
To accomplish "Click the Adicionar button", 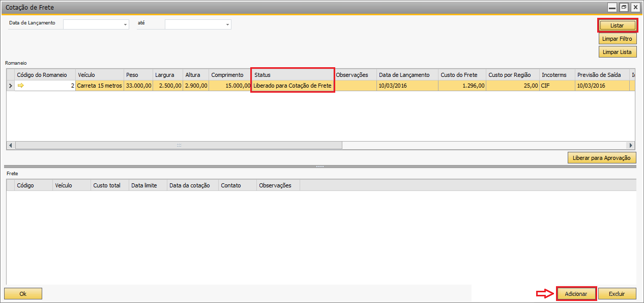I will 576,294.
